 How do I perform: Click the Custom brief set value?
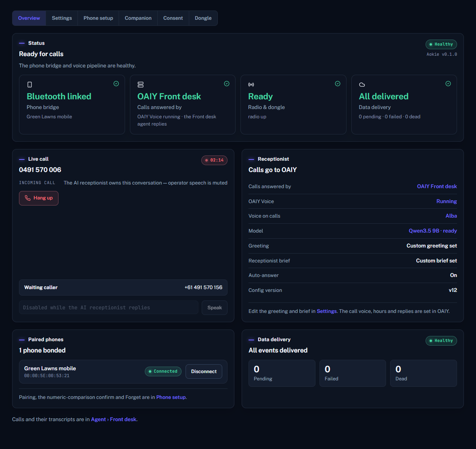coord(436,261)
